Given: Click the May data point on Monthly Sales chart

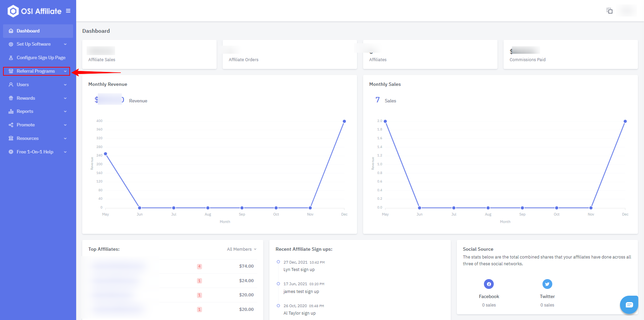Looking at the screenshot, I should pyautogui.click(x=385, y=121).
